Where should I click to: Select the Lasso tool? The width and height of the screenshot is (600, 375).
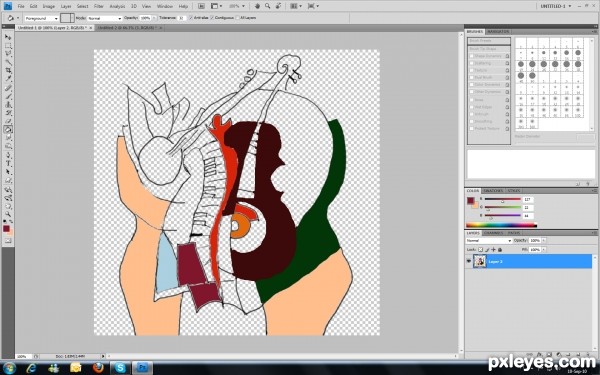pyautogui.click(x=8, y=54)
